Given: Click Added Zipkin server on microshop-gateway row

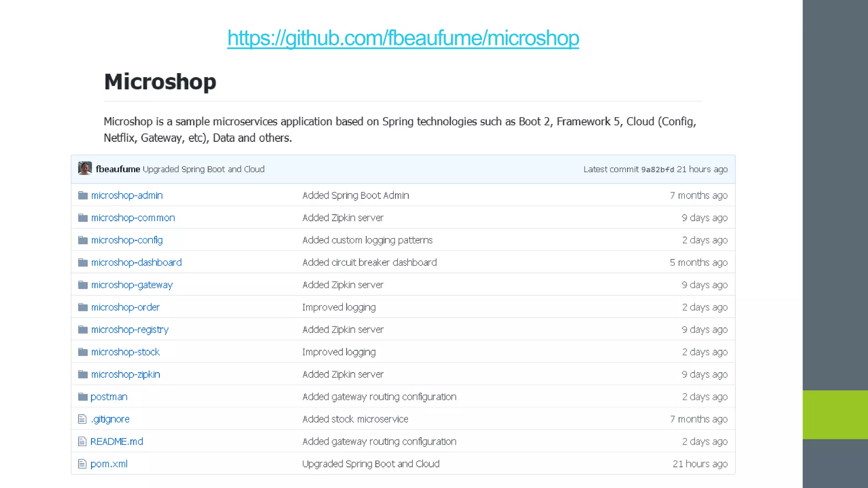Looking at the screenshot, I should pyautogui.click(x=343, y=285).
